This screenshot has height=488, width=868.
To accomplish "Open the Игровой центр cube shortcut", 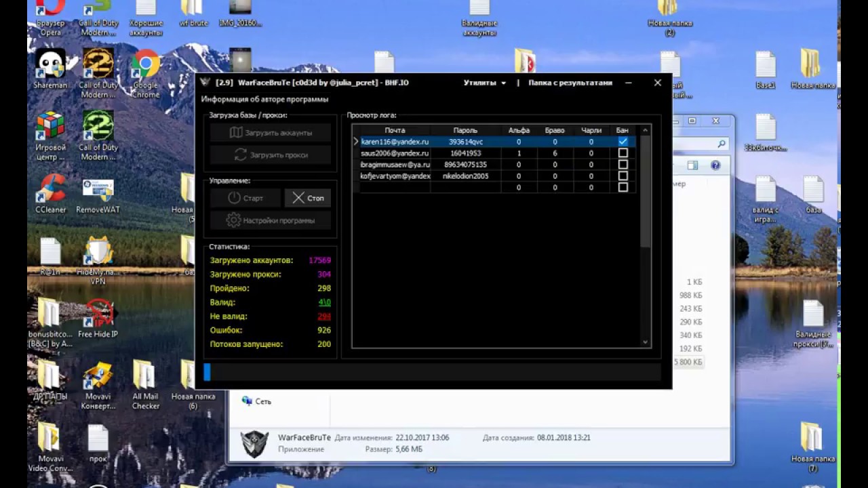I will click(51, 136).
